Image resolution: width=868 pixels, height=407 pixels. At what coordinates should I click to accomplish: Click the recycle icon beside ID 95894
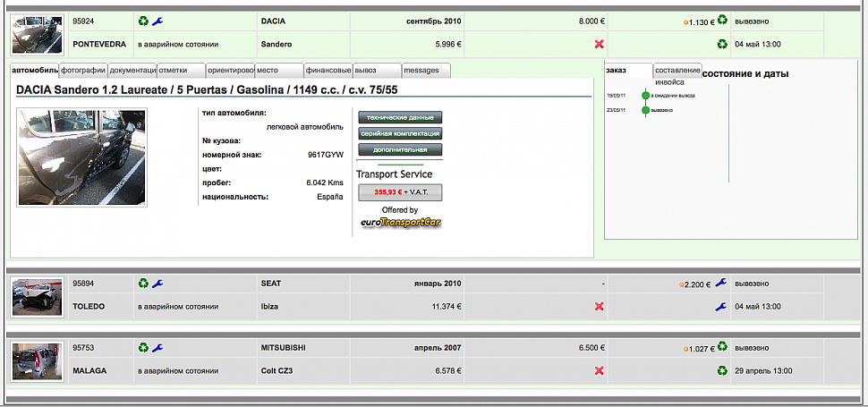143,284
